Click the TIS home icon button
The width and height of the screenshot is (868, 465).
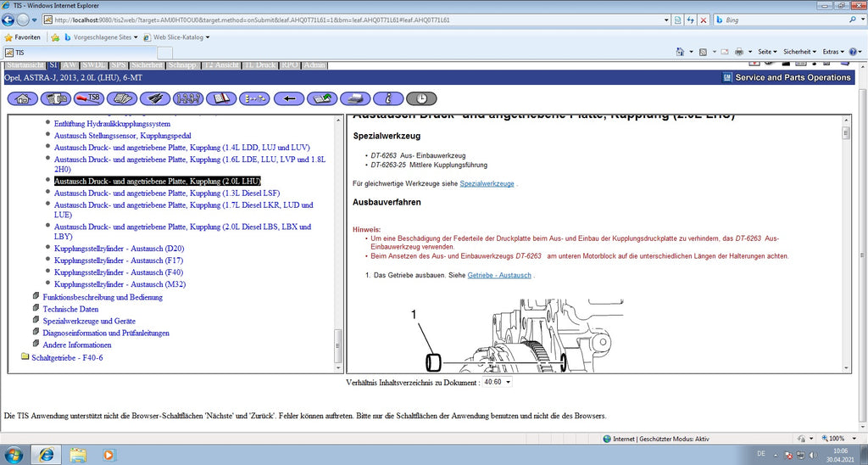[x=23, y=98]
